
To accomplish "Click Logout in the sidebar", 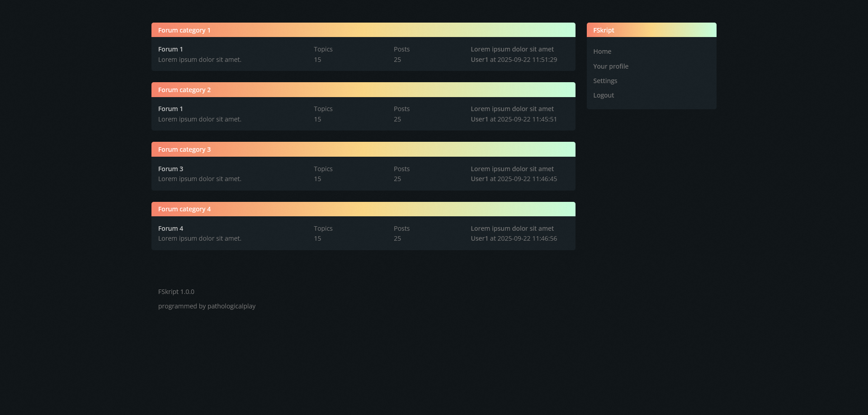I will point(603,95).
